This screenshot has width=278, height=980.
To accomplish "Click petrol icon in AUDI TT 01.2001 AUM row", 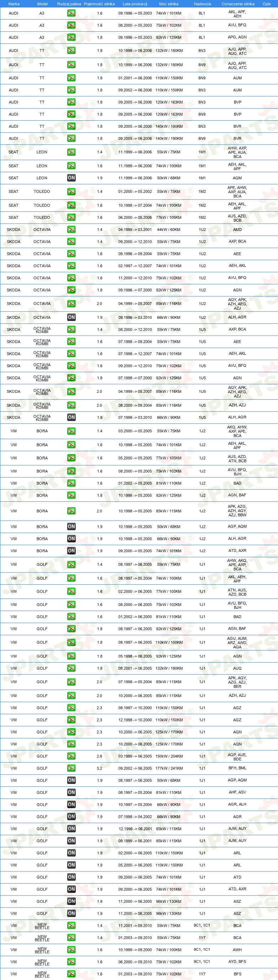I will [71, 78].
